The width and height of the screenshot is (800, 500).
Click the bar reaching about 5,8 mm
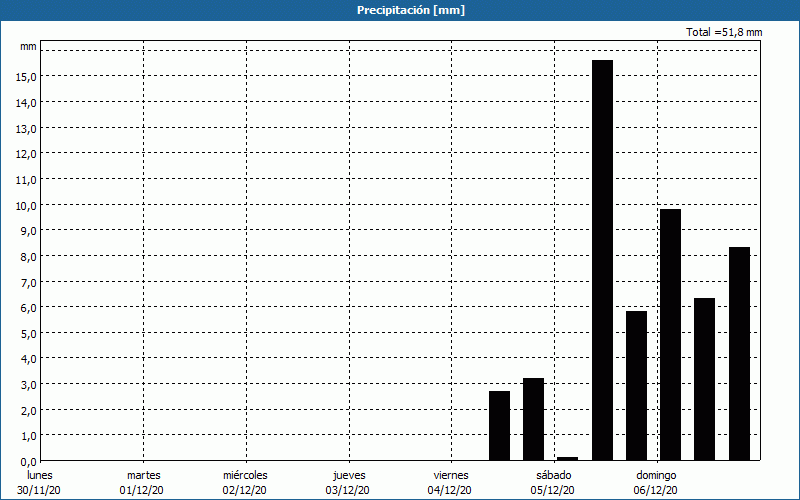tap(636, 386)
